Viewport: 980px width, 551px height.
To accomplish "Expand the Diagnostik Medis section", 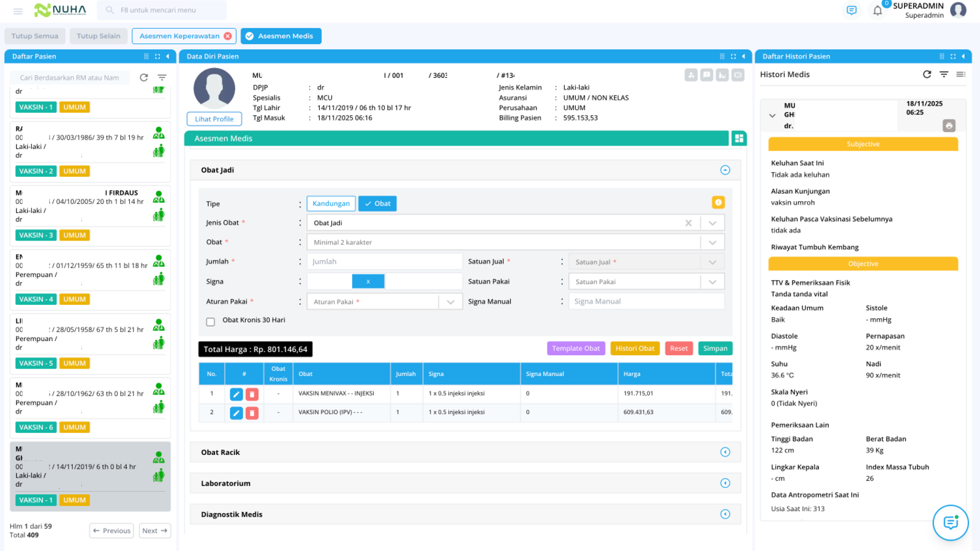I will pos(725,514).
